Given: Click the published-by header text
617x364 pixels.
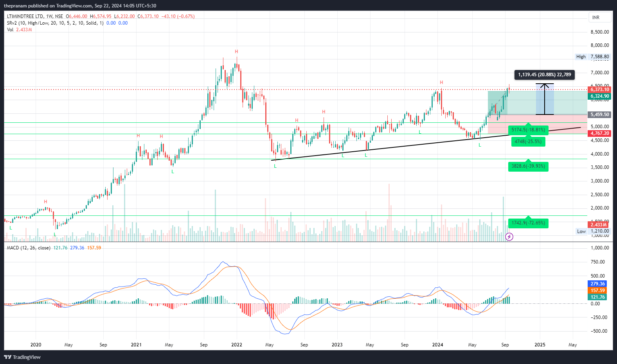Looking at the screenshot, I should (80, 6).
